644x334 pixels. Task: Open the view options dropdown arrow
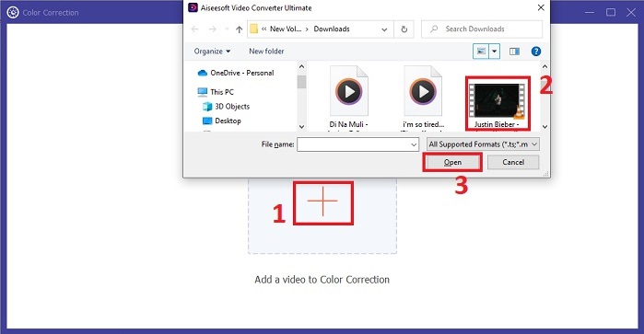(494, 52)
